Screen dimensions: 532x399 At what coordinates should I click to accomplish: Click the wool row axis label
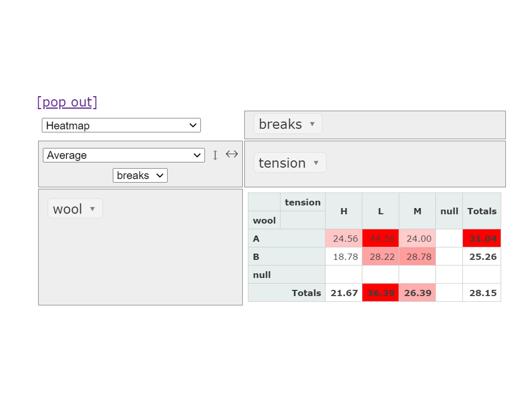[x=264, y=220]
